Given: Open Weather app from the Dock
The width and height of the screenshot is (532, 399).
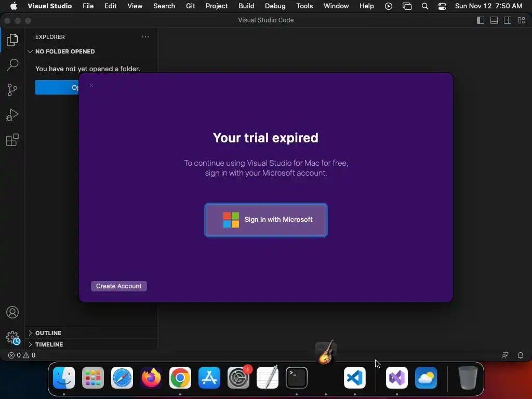Looking at the screenshot, I should pyautogui.click(x=426, y=378).
